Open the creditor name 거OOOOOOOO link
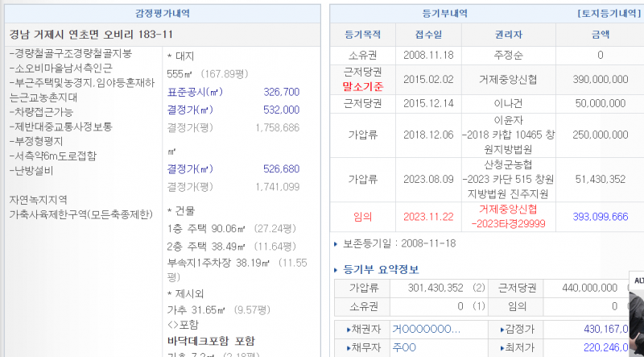The height and width of the screenshot is (357, 644). (x=426, y=330)
